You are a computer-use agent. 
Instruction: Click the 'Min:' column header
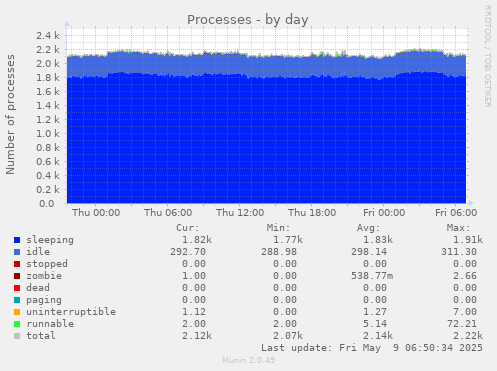click(278, 228)
